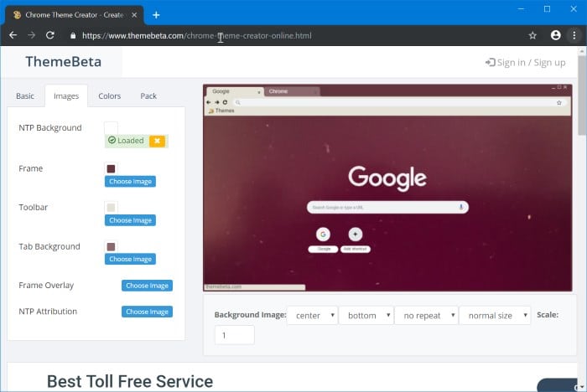Viewport: 587px width, 392px height.
Task: Close the Chrome Theme Creator tab
Action: point(134,15)
